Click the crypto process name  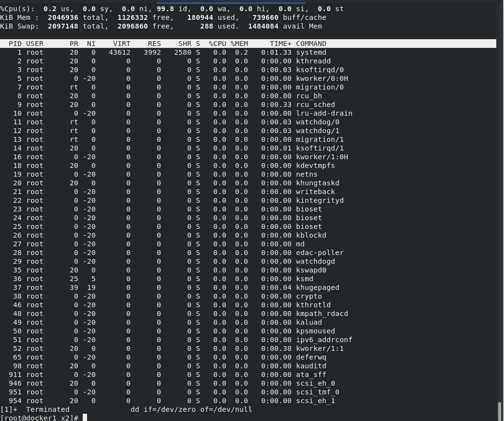309,296
